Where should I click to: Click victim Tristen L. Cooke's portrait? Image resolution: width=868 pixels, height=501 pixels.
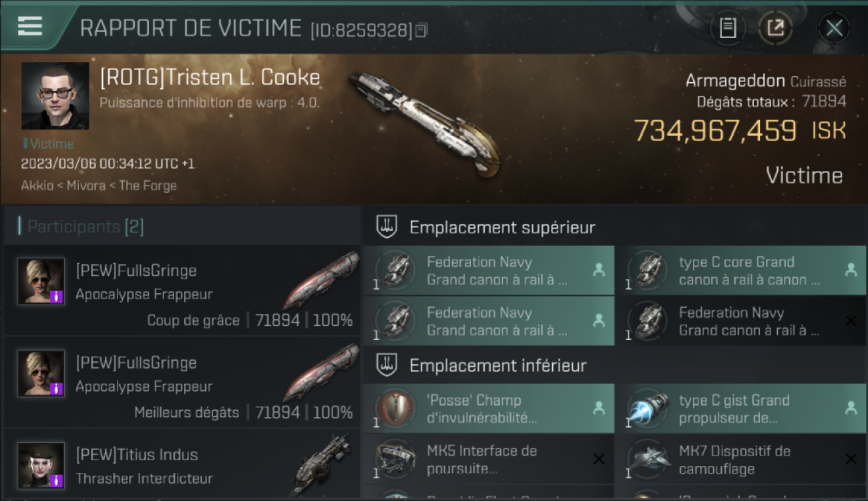[x=55, y=96]
